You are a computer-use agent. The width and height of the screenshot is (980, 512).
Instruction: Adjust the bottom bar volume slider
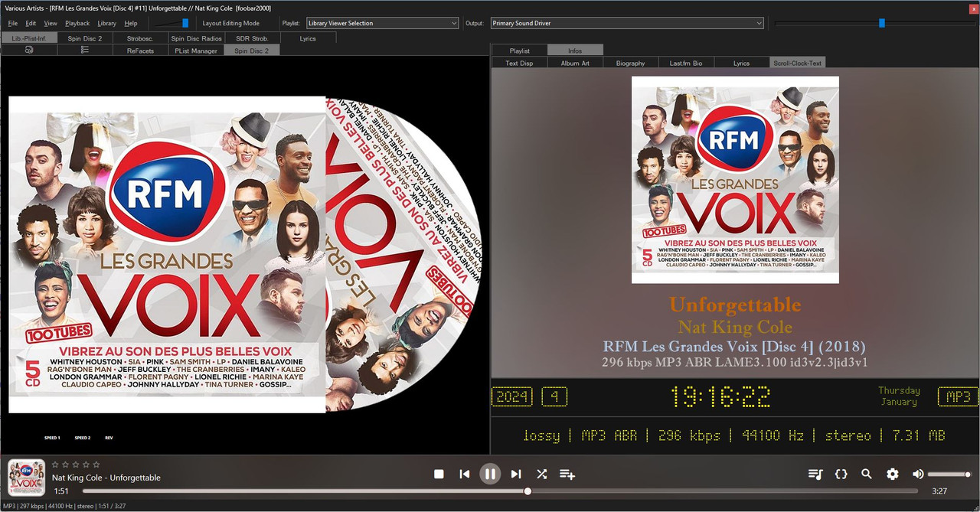click(x=949, y=474)
